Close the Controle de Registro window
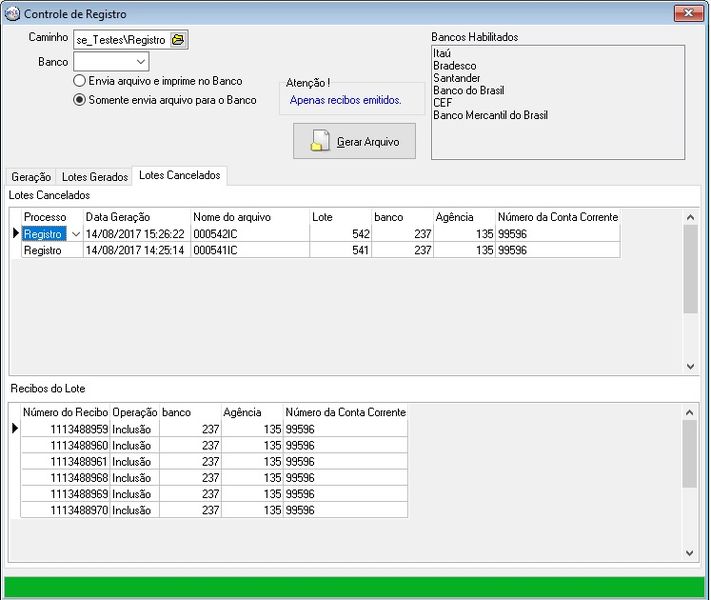Viewport: 711px width, 600px height. point(687,14)
